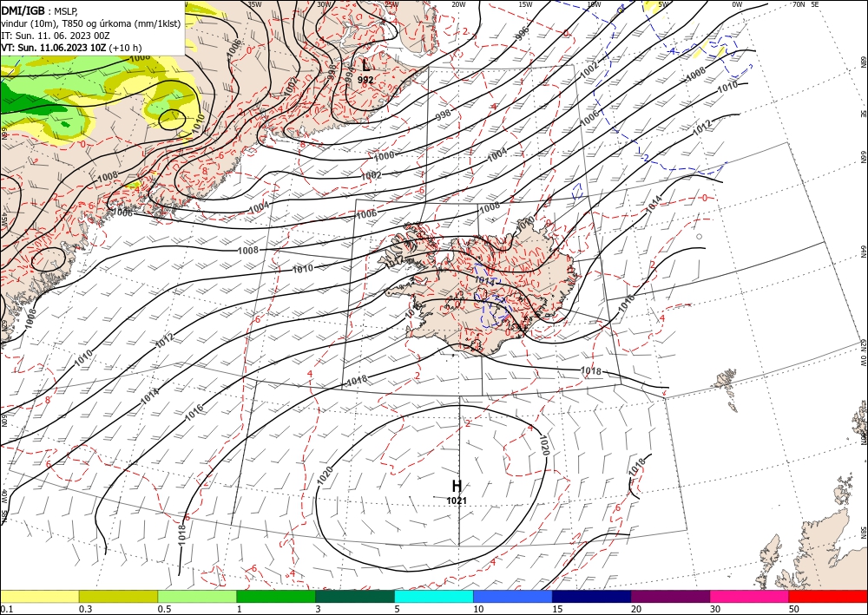Click the 'L' low pressure symbol
The image size is (868, 615).
point(365,66)
